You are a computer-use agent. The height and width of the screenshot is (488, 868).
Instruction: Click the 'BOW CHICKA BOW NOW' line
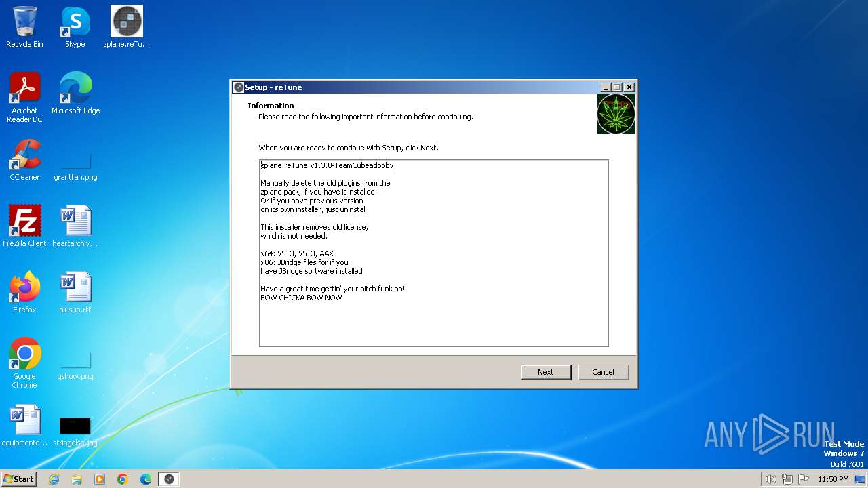[302, 298]
